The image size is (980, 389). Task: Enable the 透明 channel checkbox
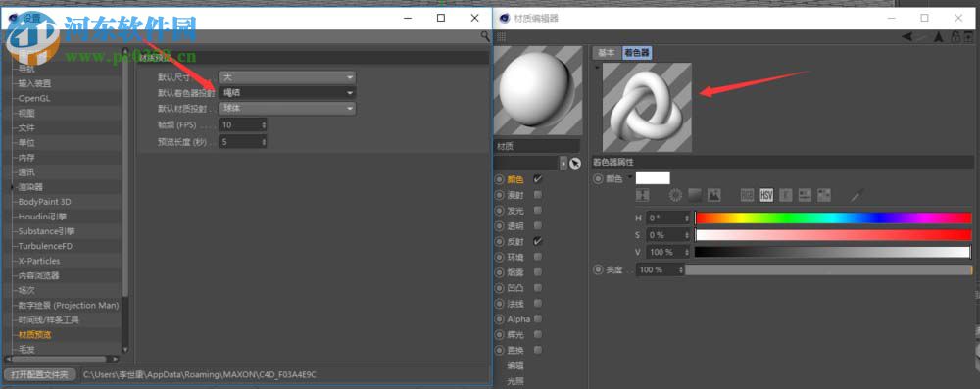click(537, 225)
